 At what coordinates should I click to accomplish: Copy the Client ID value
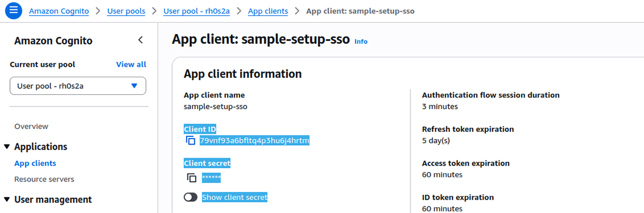point(191,141)
